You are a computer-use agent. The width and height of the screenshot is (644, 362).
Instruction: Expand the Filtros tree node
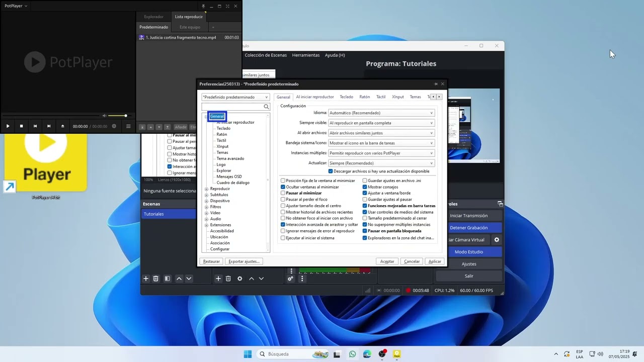click(206, 207)
